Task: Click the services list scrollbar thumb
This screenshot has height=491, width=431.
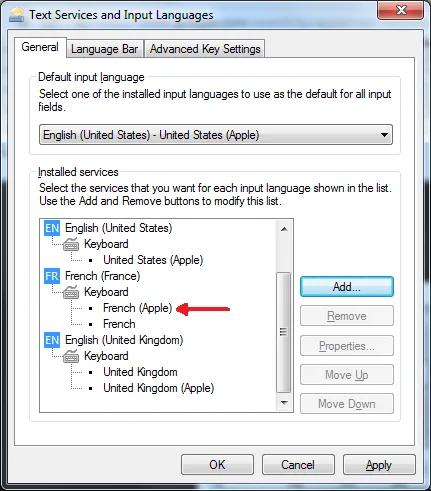Action: click(284, 332)
